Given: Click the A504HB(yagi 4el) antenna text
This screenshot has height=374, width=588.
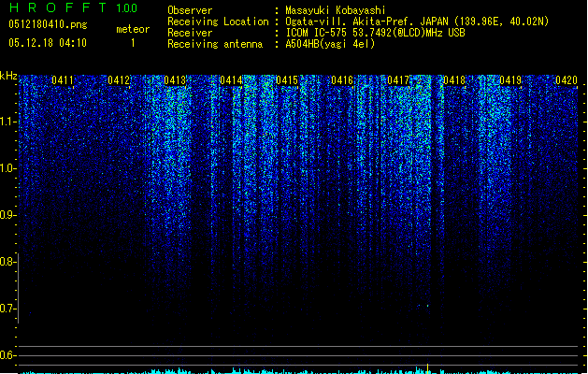Looking at the screenshot, I should [330, 44].
